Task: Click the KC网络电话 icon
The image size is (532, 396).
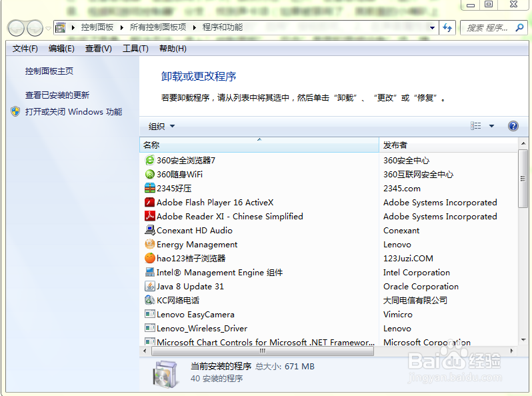Action: tap(149, 300)
